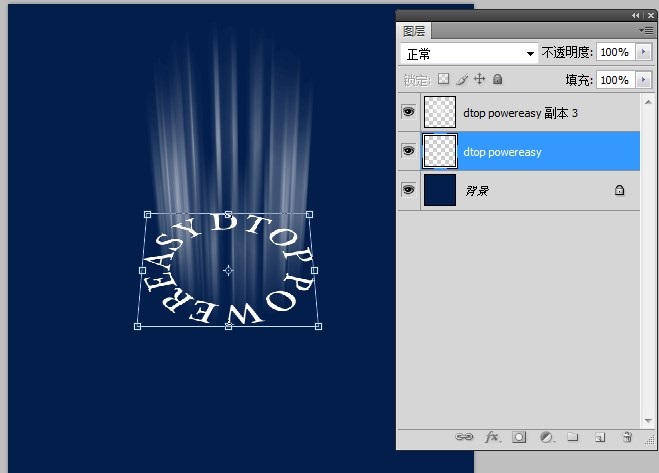Hide the dtop powereasy 副本 3 layer
659x473 pixels.
click(x=408, y=113)
